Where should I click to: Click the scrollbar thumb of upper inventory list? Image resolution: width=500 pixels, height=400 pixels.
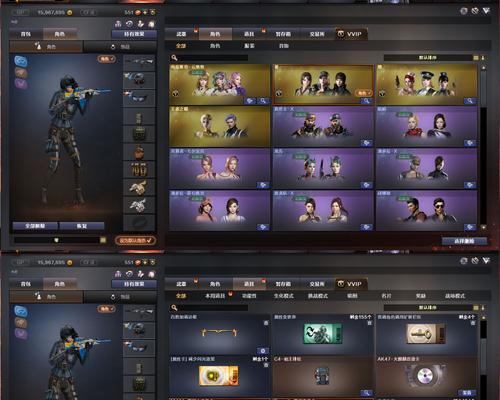(x=483, y=89)
